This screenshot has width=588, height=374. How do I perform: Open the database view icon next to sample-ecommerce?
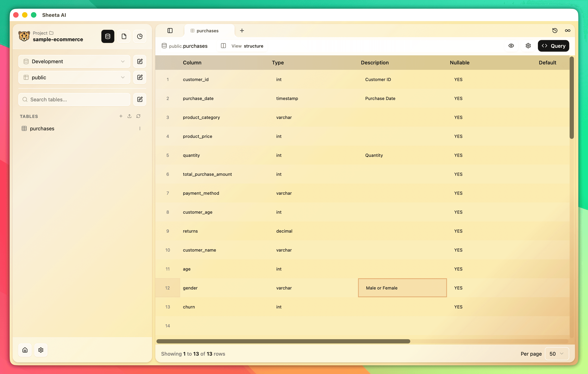107,36
